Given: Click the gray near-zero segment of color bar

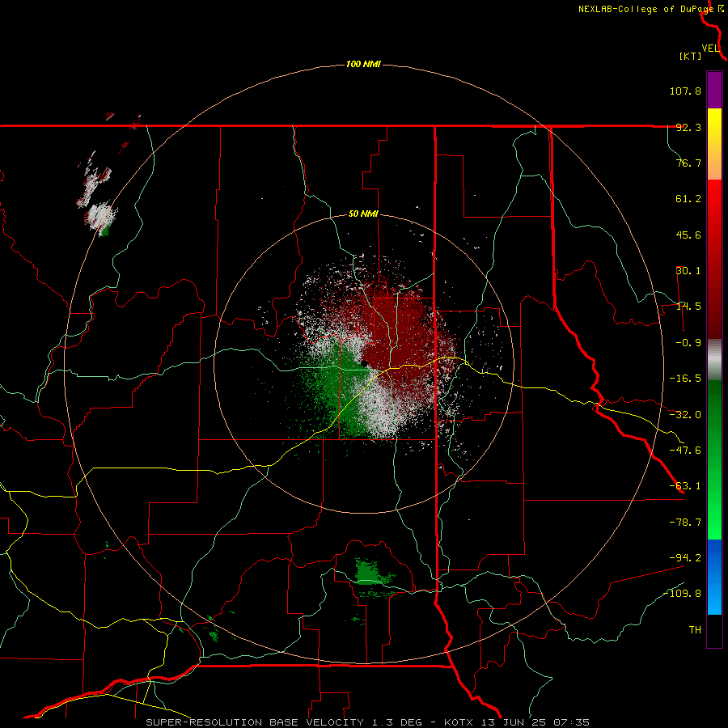Looking at the screenshot, I should 714,359.
